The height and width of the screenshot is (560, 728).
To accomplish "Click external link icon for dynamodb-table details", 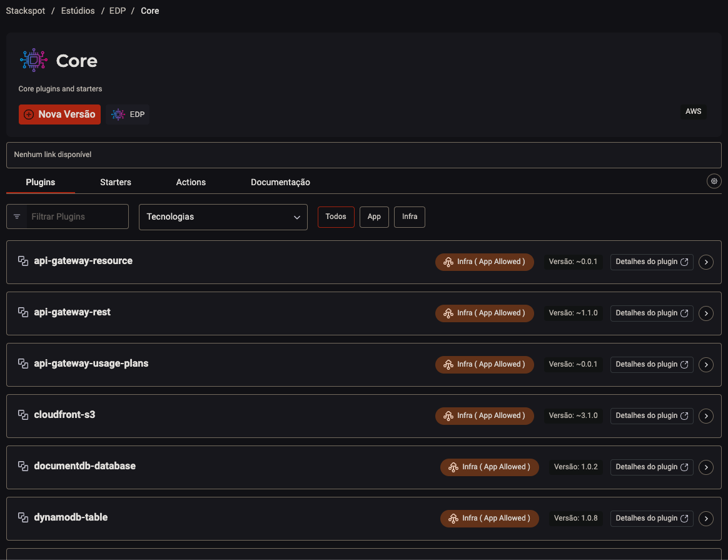I will coord(684,519).
